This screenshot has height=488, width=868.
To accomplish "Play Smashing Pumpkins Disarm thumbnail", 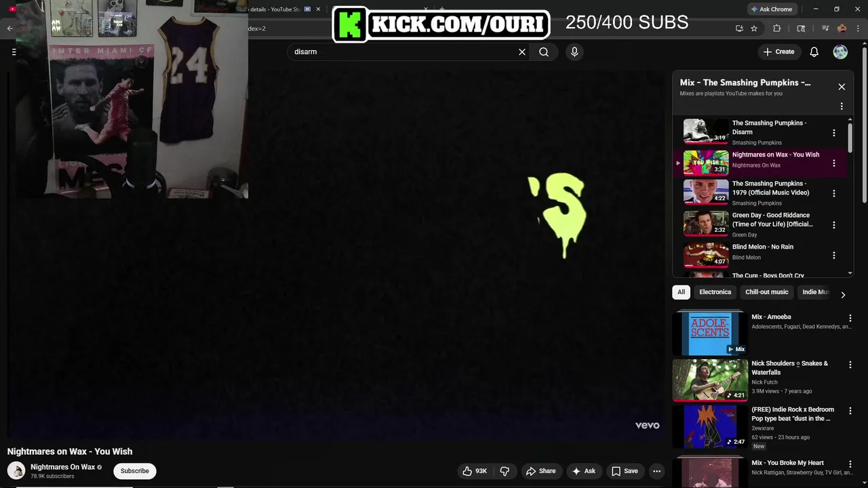I will click(706, 131).
